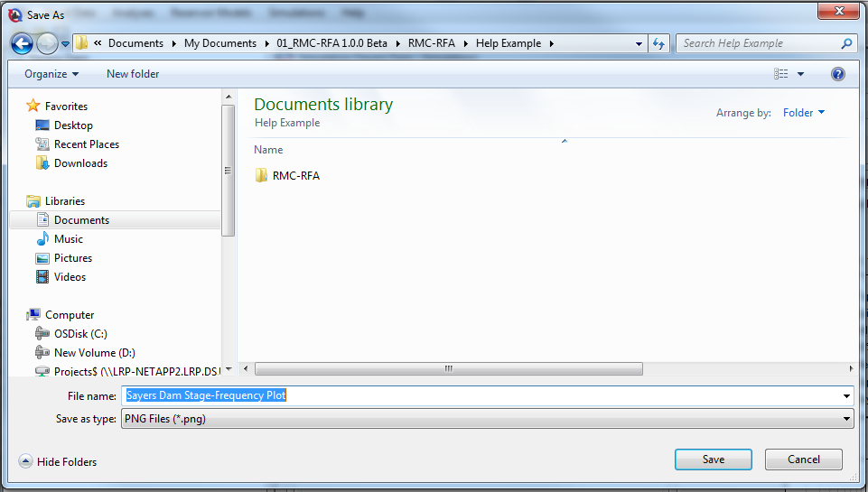Click My Documents in breadcrumb path
The width and height of the screenshot is (868, 492).
tap(220, 43)
